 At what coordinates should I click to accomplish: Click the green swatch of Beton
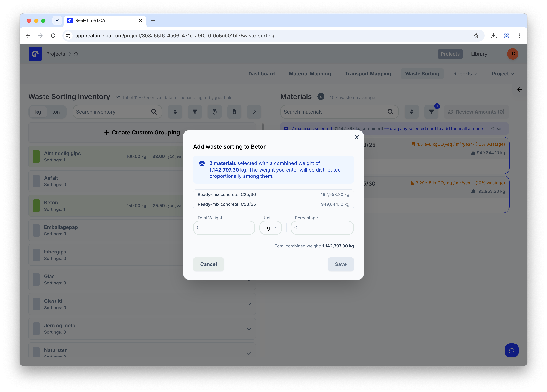(x=36, y=206)
